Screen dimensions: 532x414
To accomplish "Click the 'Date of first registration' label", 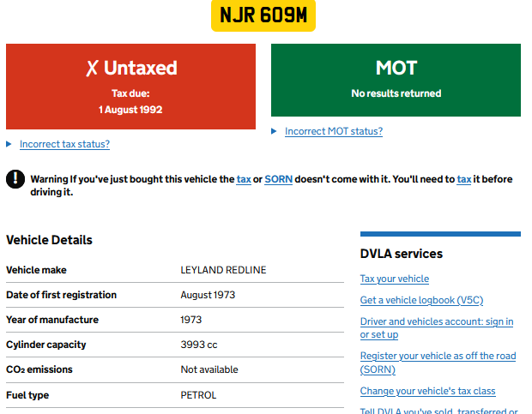I will [x=62, y=295].
